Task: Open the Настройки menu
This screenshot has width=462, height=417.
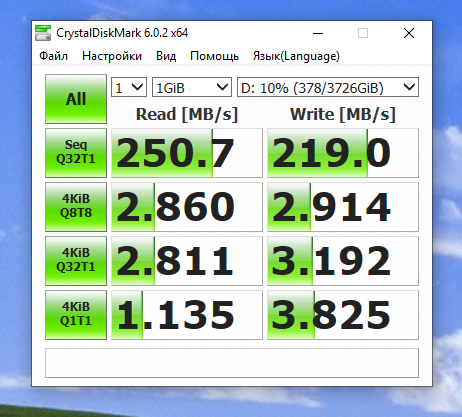Action: click(x=112, y=56)
